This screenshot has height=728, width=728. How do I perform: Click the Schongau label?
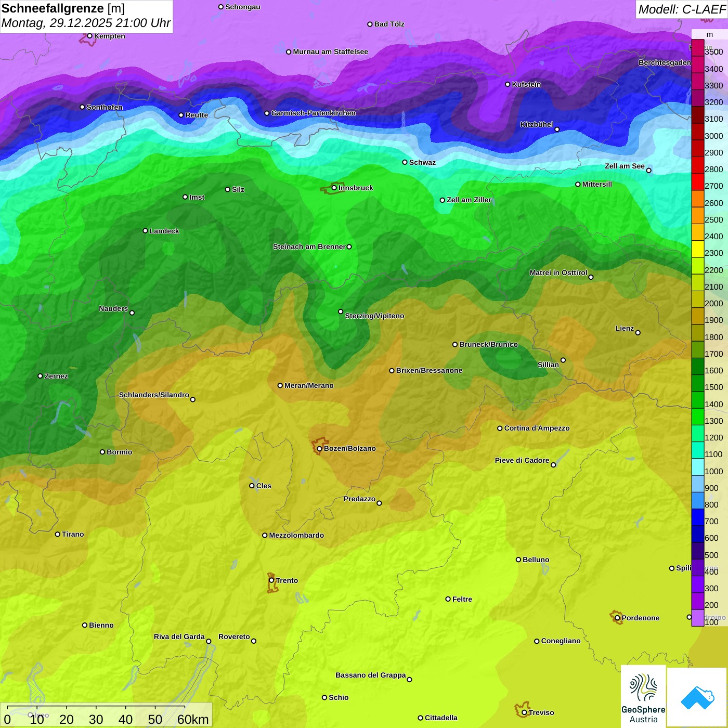point(243,7)
